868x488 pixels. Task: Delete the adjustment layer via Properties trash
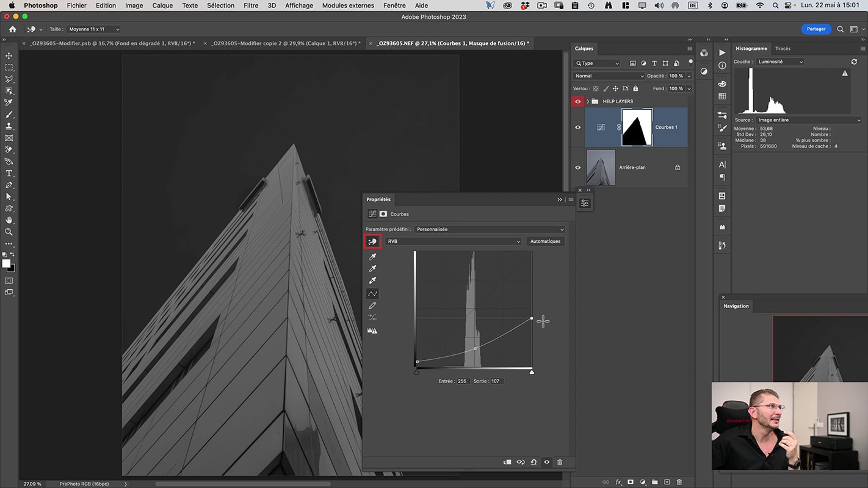coord(560,462)
